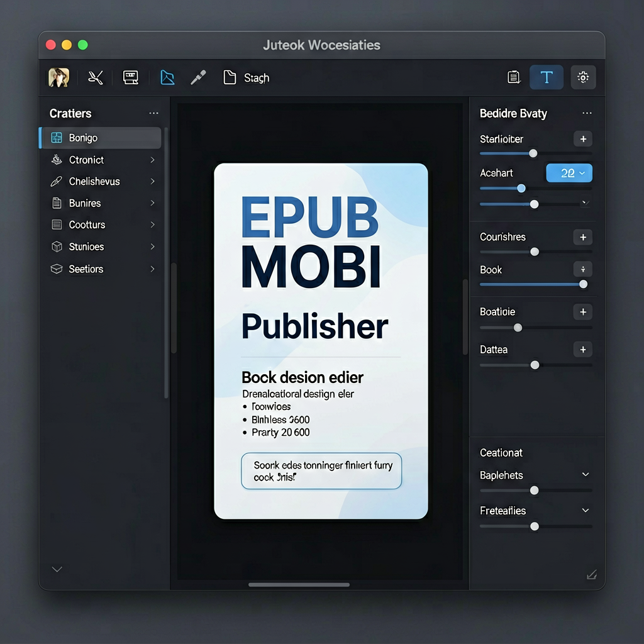Open Bedidre Bvaty panel more options
The width and height of the screenshot is (644, 644).
tap(587, 113)
